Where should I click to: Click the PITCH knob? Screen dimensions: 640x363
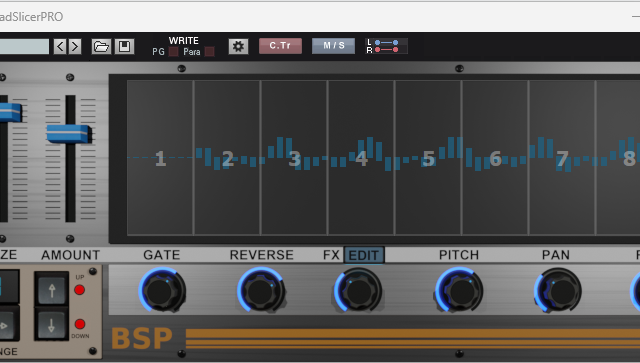tap(459, 290)
